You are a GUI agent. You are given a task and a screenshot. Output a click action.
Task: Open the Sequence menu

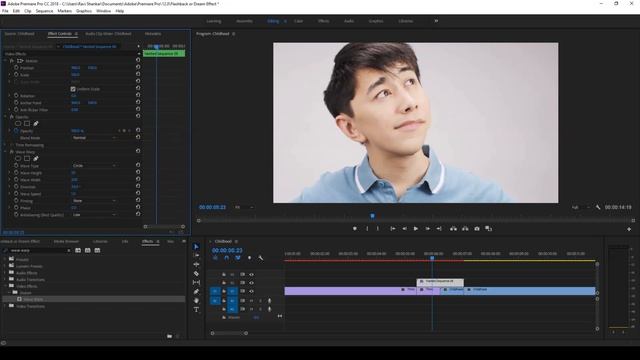[x=44, y=11]
